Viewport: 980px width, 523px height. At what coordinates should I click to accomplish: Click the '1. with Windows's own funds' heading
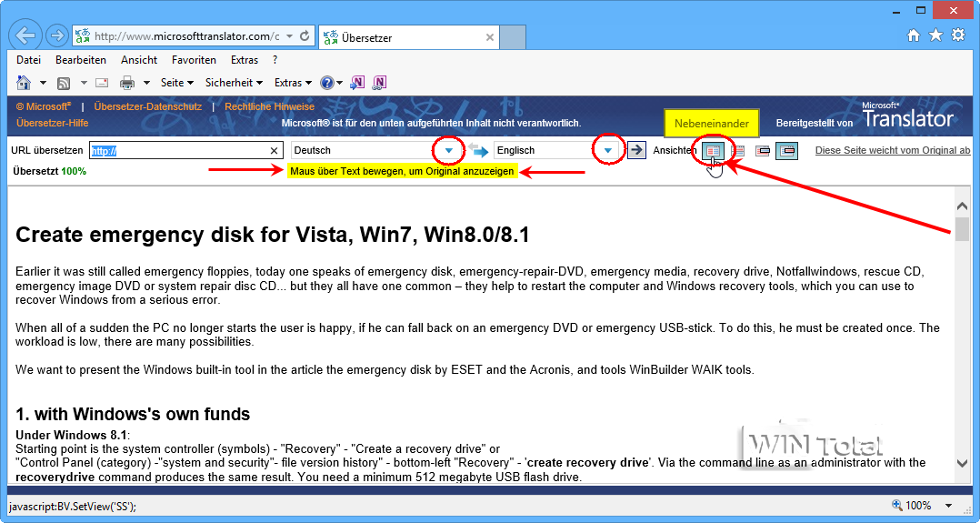pyautogui.click(x=133, y=414)
